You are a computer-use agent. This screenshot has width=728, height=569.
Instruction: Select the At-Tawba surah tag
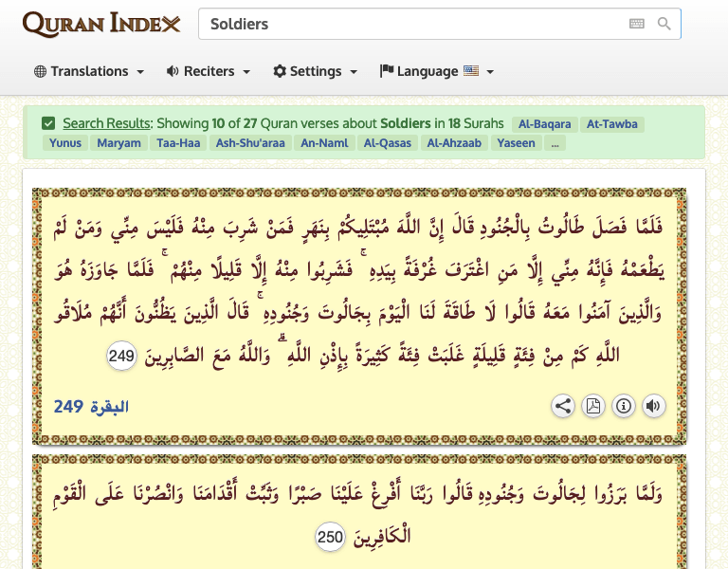point(611,123)
